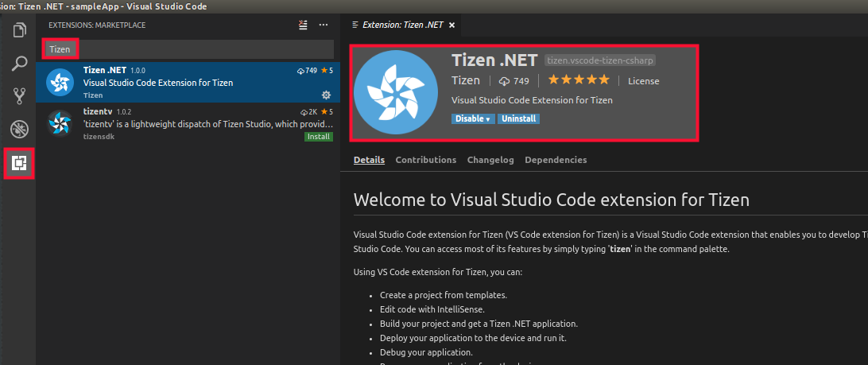Expand the Disable dropdown button

(473, 118)
